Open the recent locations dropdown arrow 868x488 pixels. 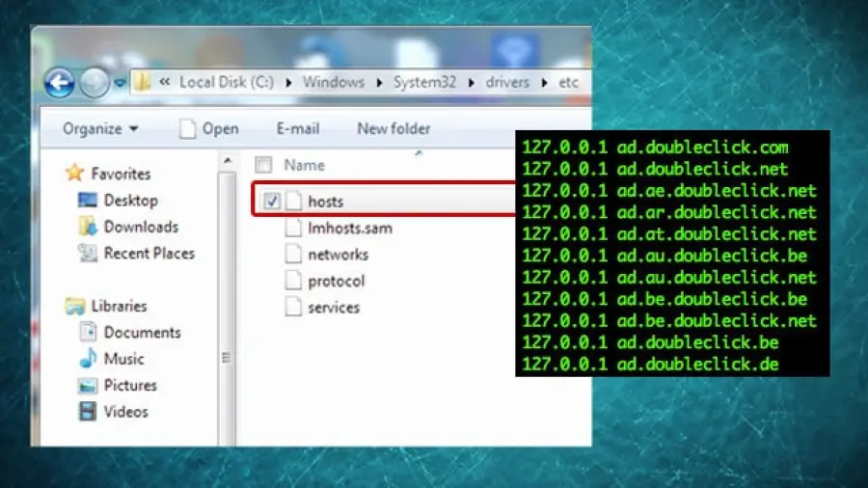(x=119, y=83)
